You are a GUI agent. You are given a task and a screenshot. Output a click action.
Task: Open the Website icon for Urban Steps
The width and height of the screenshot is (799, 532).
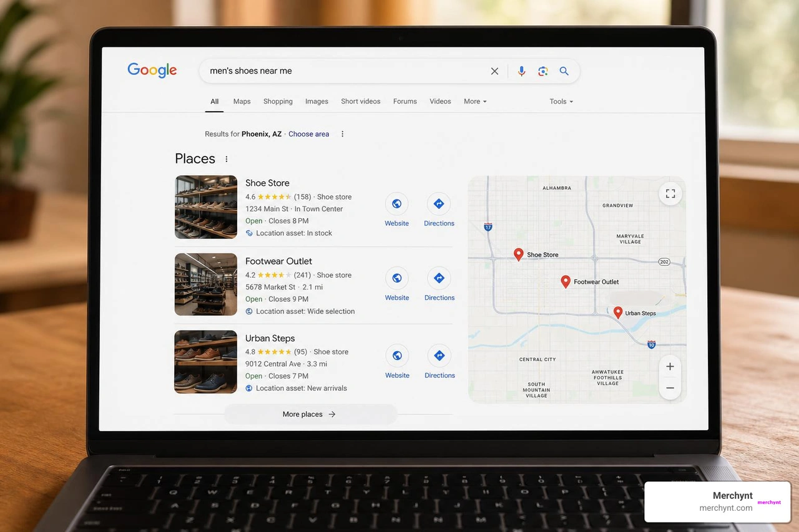tap(397, 355)
